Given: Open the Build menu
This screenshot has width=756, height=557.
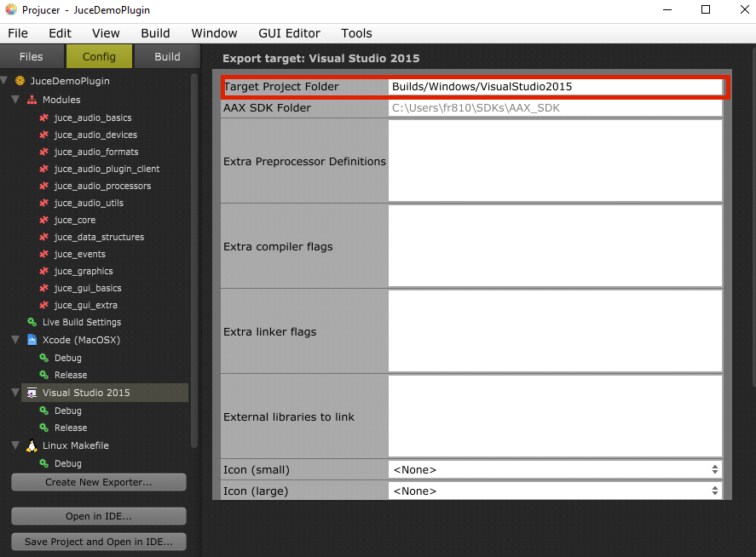Looking at the screenshot, I should (x=155, y=33).
